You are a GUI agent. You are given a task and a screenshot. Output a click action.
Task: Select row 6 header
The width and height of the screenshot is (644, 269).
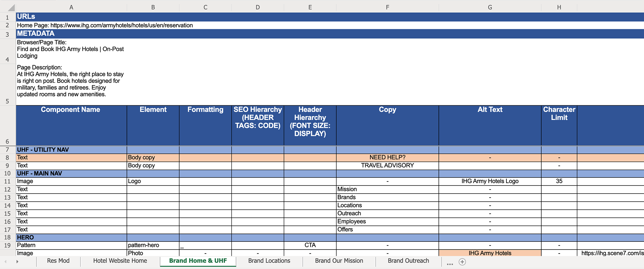(7, 125)
